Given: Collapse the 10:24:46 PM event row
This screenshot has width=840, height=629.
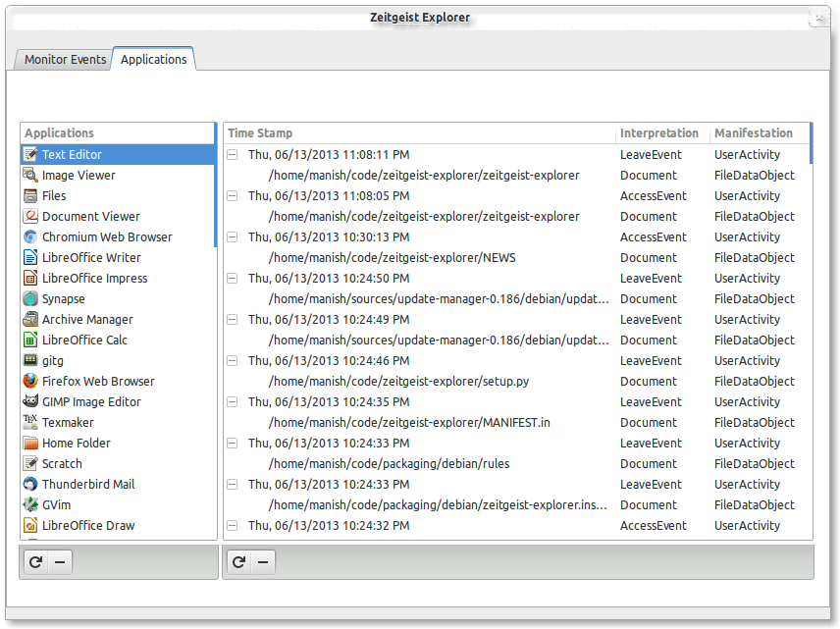Looking at the screenshot, I should 233,360.
